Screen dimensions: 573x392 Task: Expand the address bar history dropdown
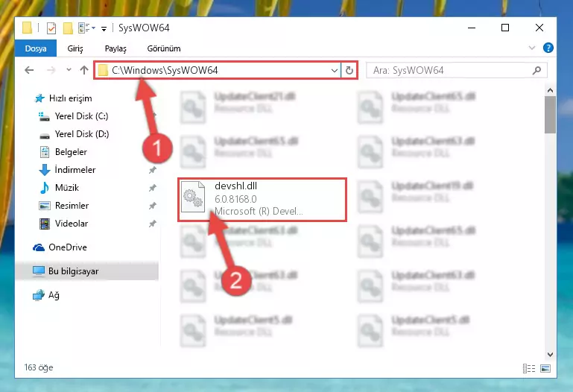click(x=334, y=70)
